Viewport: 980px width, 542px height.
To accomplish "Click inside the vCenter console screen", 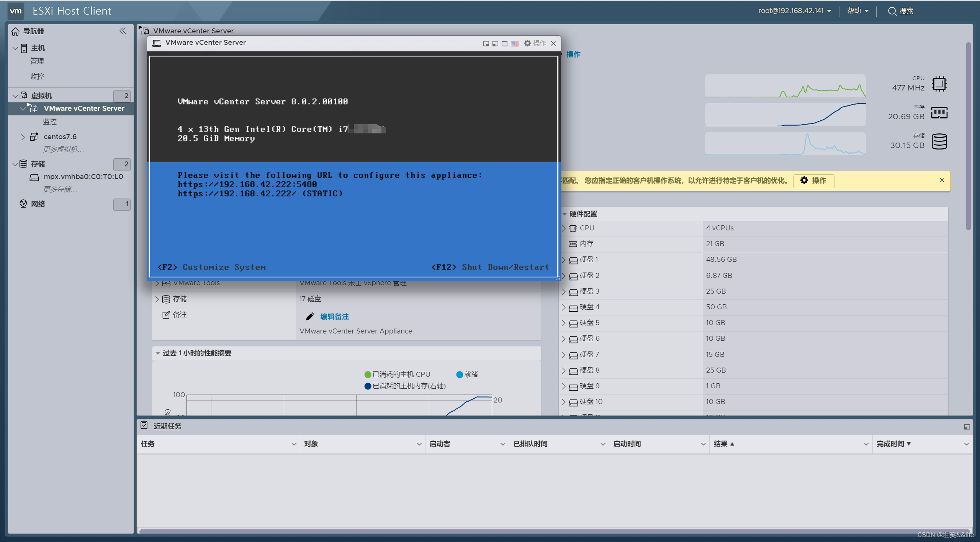I will coord(353,166).
